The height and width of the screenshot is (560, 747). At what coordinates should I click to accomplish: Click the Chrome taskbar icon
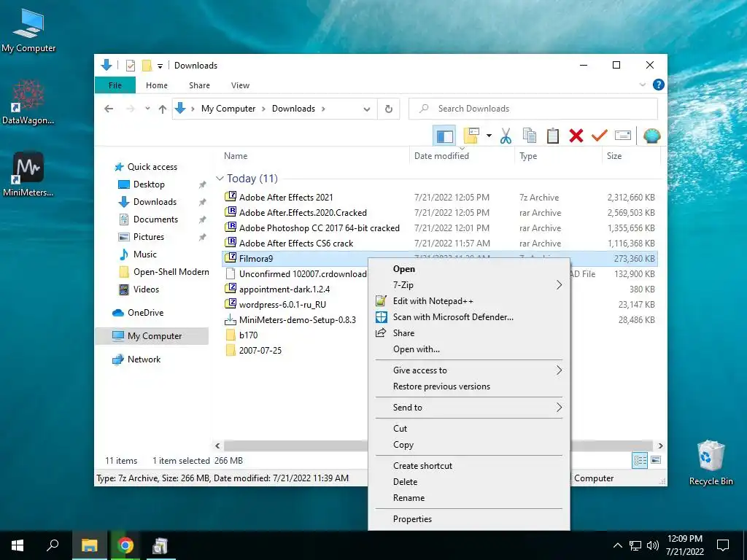[125, 545]
